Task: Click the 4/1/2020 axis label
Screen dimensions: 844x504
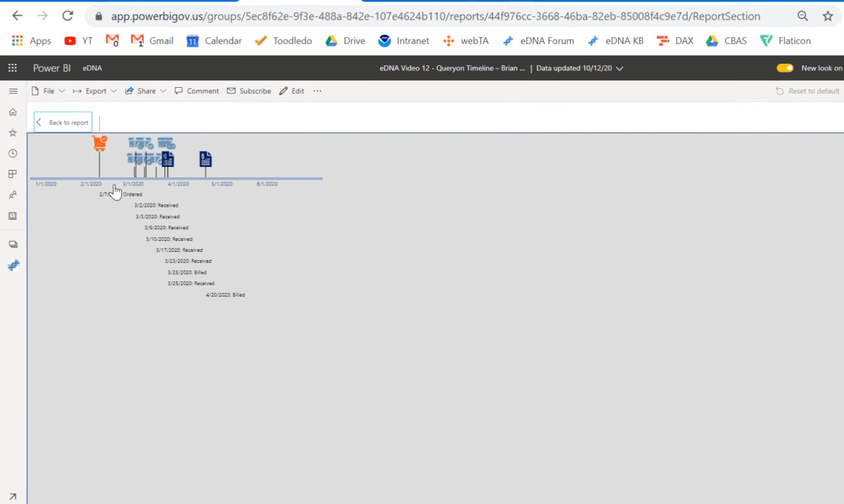Action: click(x=178, y=184)
